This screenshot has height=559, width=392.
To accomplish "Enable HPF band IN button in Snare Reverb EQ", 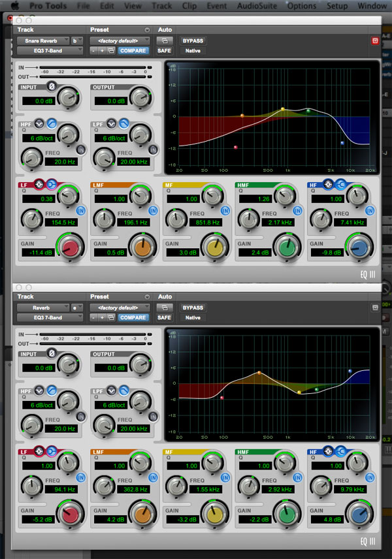I will pos(81,150).
